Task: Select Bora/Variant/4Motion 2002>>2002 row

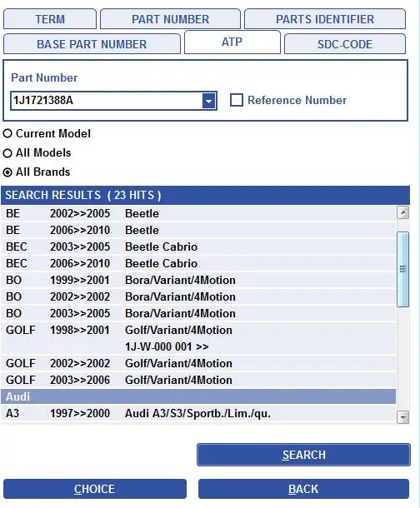Action: click(198, 296)
